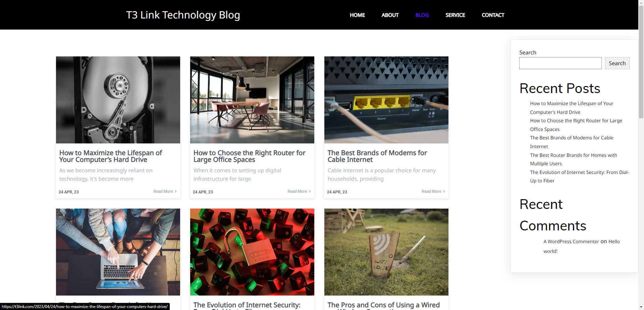Open the modem Ethernet ports thumbnail

point(386,100)
